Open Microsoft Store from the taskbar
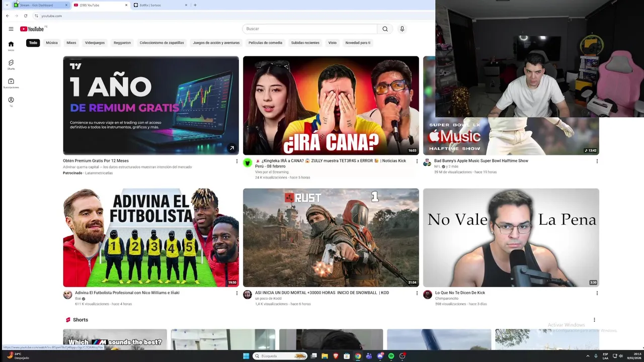Viewport: 644px width, 362px height. 347,356
